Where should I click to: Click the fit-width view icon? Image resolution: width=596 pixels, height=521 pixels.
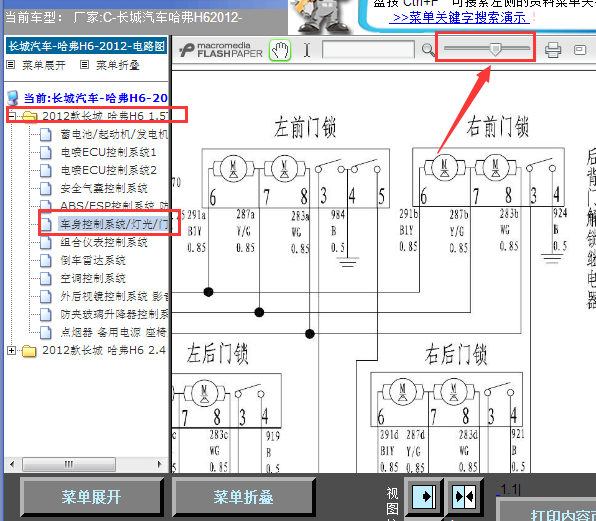[423, 496]
